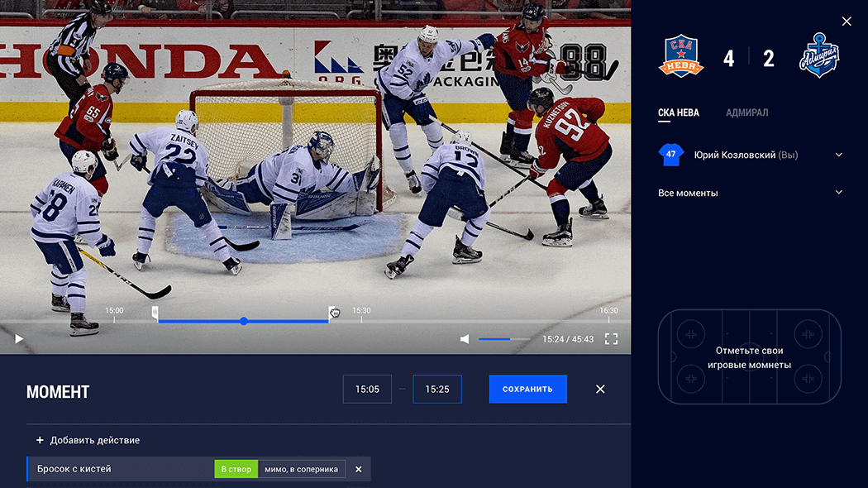Close the Момент editing panel
868x488 pixels.
tap(600, 390)
